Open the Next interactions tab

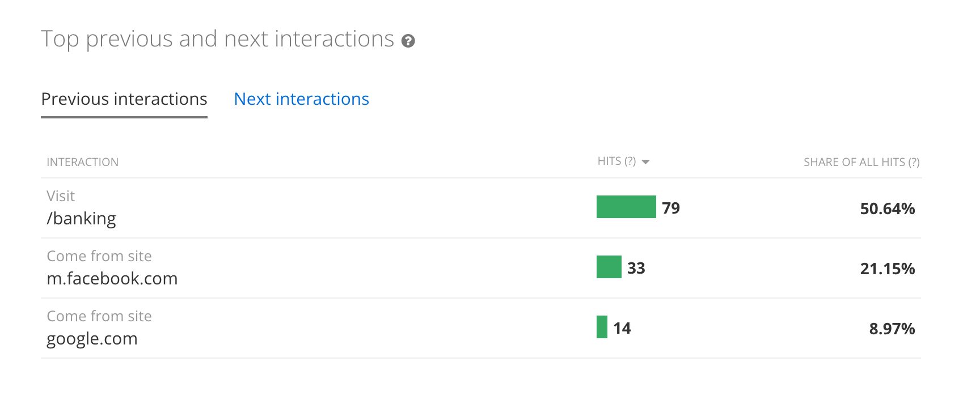click(301, 99)
